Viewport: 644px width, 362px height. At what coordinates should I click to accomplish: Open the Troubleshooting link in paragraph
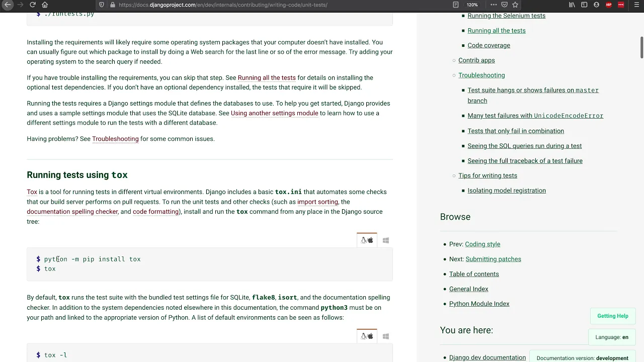coord(115,139)
